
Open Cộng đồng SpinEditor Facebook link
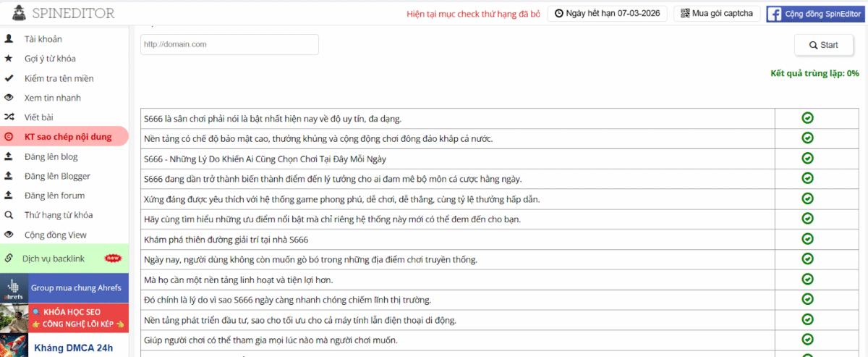(x=815, y=14)
